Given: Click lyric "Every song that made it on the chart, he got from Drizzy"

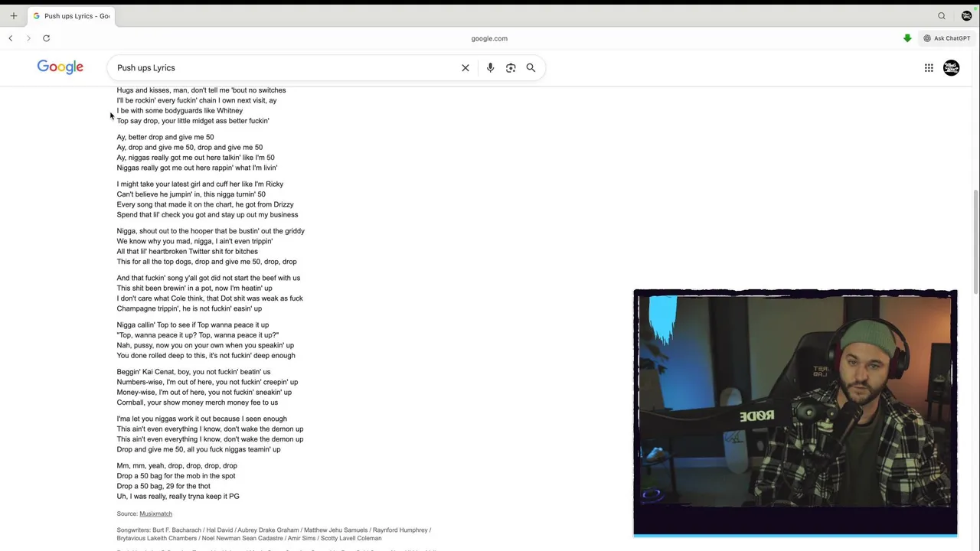Looking at the screenshot, I should [x=205, y=204].
